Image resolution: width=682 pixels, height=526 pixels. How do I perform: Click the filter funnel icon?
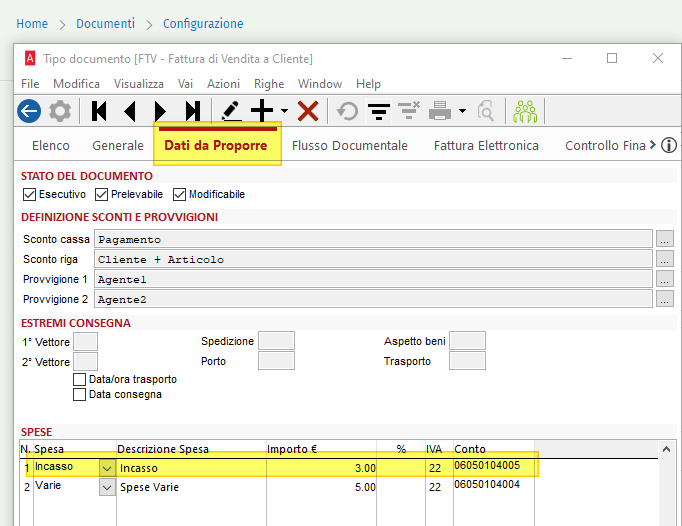point(379,111)
